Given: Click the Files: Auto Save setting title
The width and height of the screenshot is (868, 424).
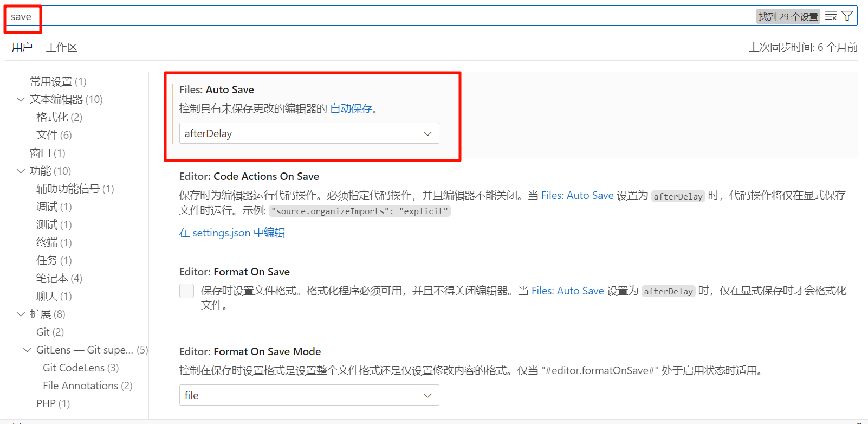Looking at the screenshot, I should point(217,89).
